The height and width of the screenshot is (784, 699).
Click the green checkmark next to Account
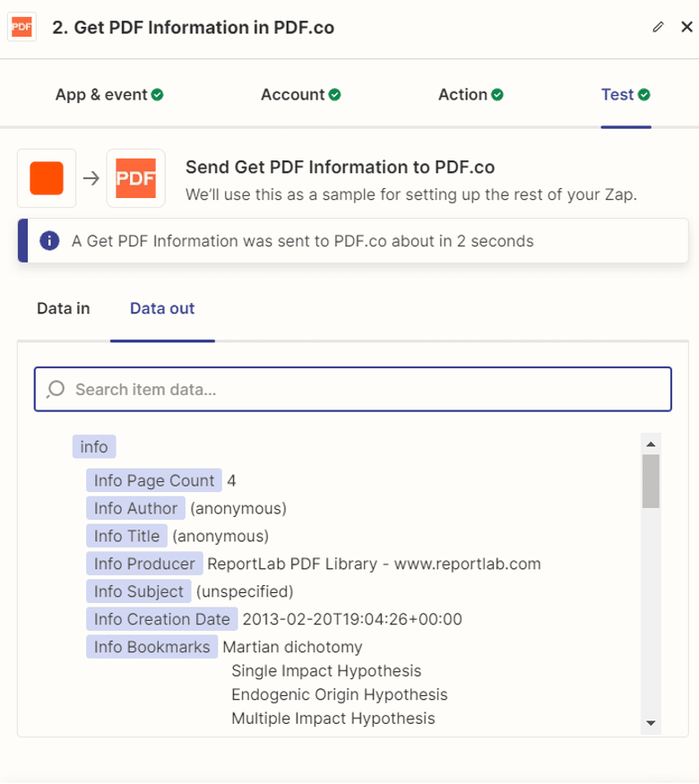[335, 93]
